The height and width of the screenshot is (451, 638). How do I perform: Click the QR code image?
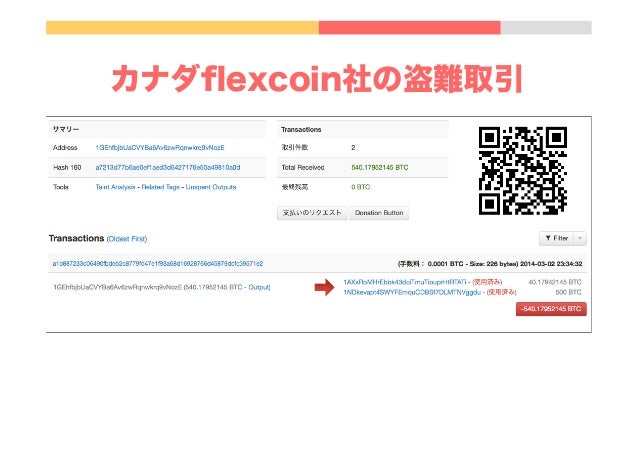coord(523,171)
